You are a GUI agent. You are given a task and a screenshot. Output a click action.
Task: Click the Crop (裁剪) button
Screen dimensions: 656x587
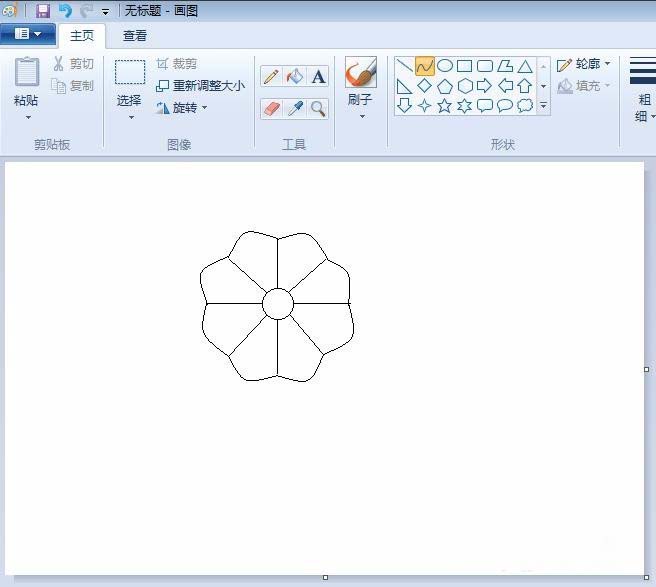(177, 64)
